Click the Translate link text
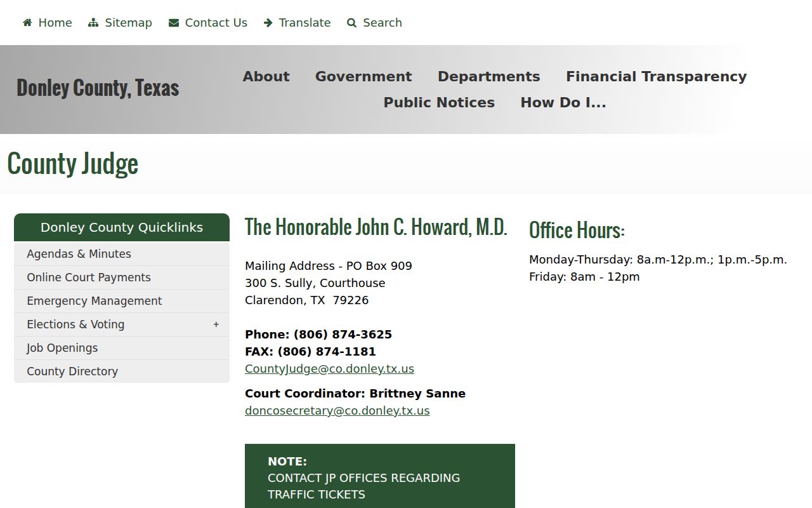The width and height of the screenshot is (812, 508). tap(304, 23)
